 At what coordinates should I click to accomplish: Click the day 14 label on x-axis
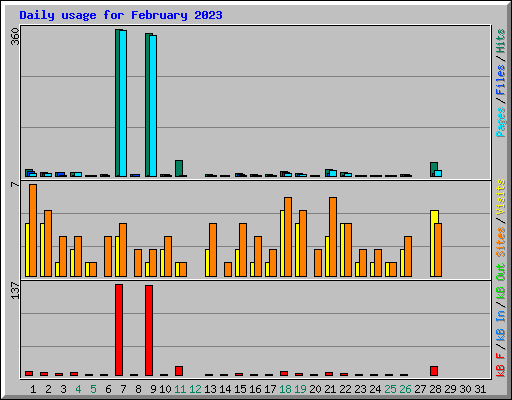click(225, 389)
